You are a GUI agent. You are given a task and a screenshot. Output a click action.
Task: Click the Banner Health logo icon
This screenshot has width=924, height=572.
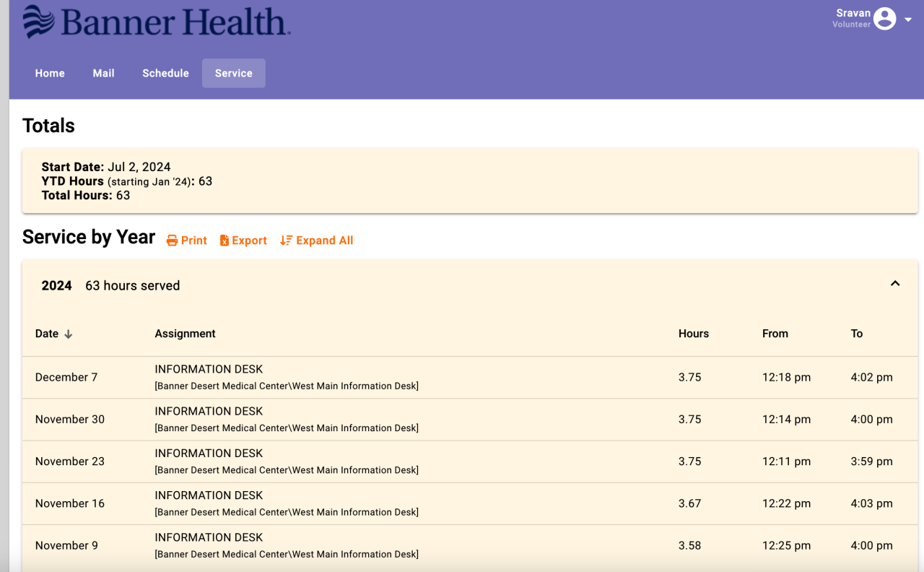coord(39,22)
